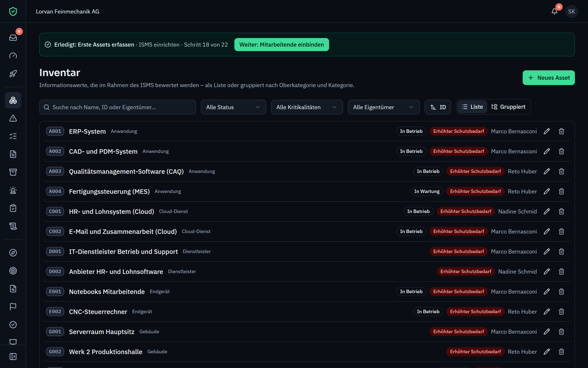
Task: Click Weiter: Mitarbeitende einbinden
Action: pyautogui.click(x=282, y=45)
